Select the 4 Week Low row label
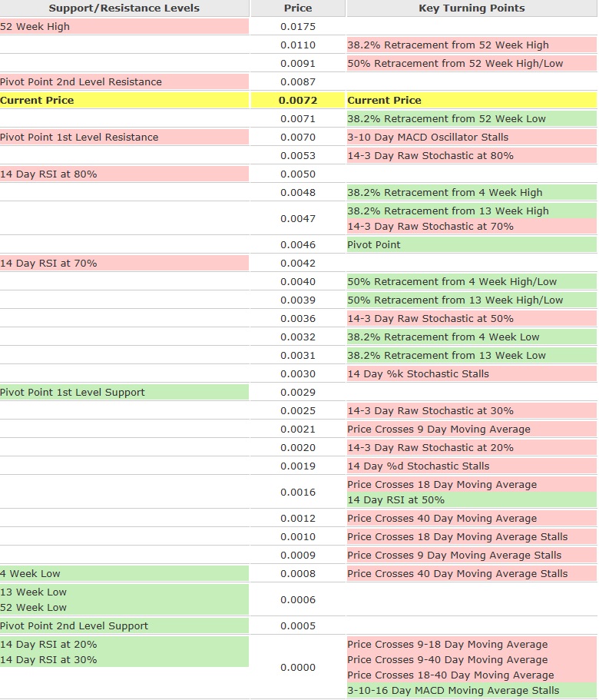 coord(124,574)
